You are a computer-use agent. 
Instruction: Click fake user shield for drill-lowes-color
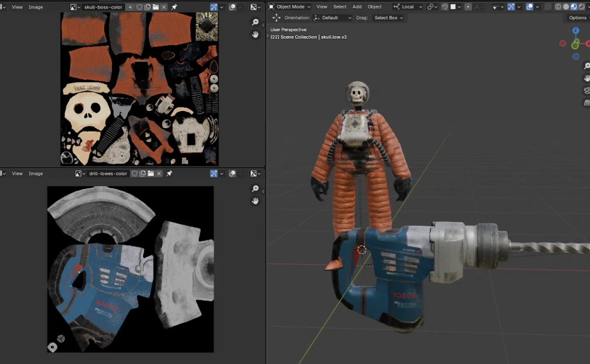(x=134, y=174)
